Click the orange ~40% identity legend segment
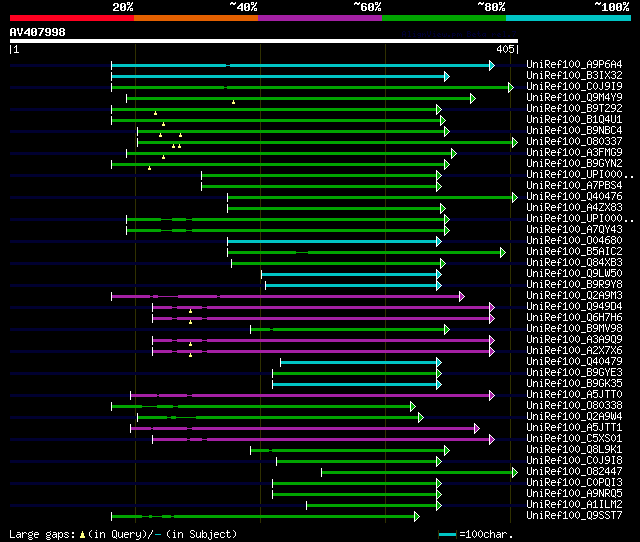The width and height of the screenshot is (640, 542). (x=196, y=18)
